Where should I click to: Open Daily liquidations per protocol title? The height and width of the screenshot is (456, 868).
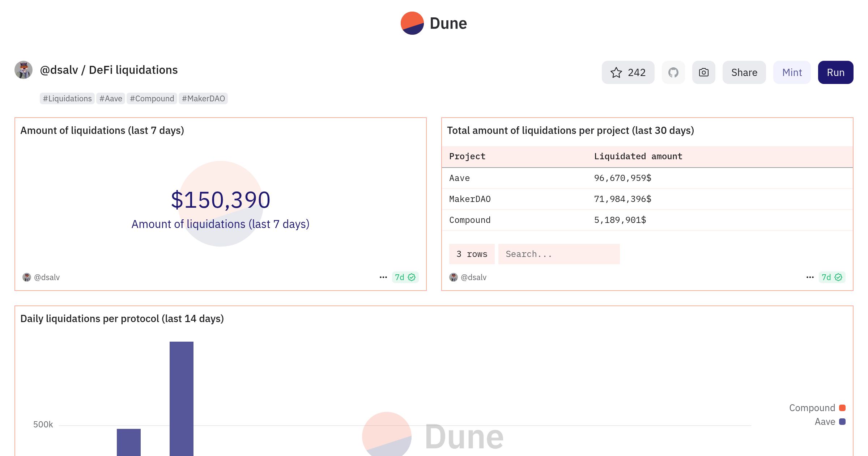pyautogui.click(x=122, y=318)
